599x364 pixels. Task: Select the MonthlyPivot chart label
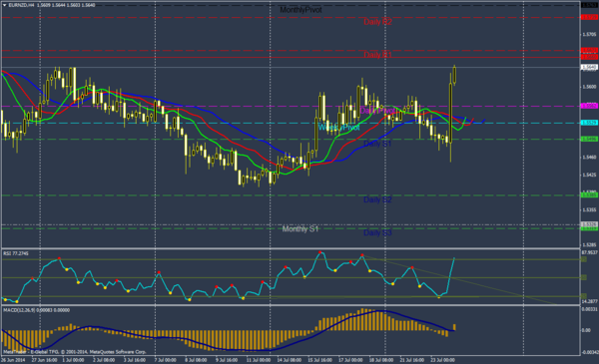[300, 10]
